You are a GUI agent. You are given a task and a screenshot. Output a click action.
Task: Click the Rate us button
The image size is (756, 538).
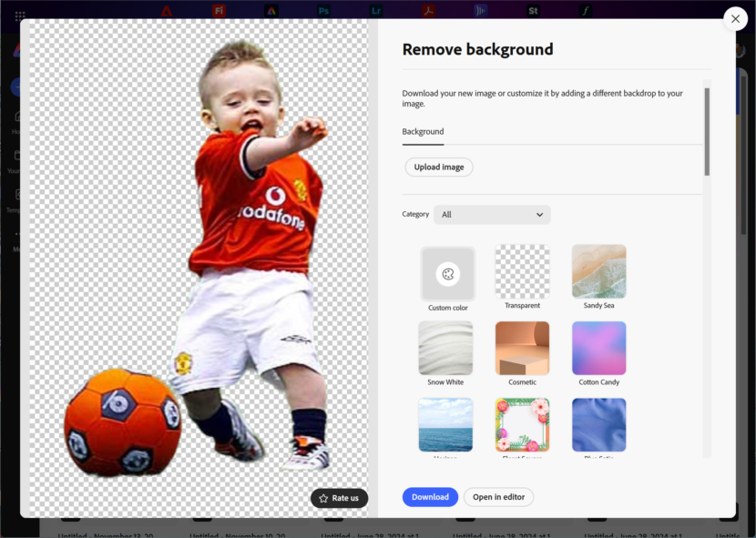pyautogui.click(x=340, y=498)
